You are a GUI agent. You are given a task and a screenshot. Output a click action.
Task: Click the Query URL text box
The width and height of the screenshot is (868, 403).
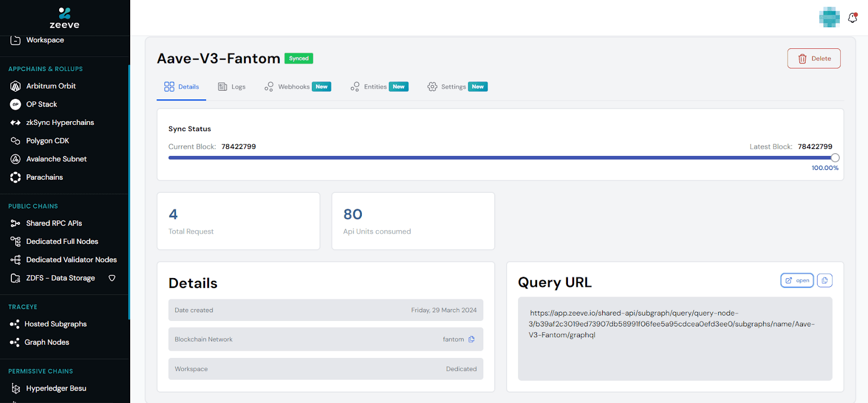coord(675,338)
